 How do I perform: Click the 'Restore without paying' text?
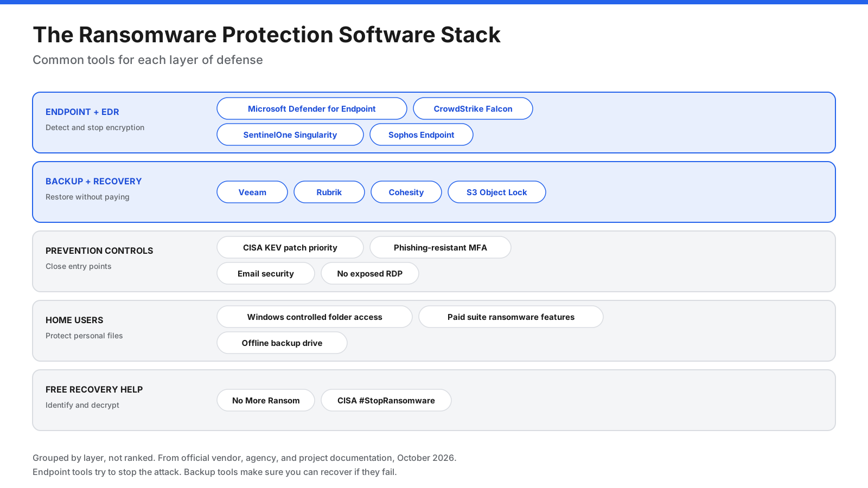(87, 197)
